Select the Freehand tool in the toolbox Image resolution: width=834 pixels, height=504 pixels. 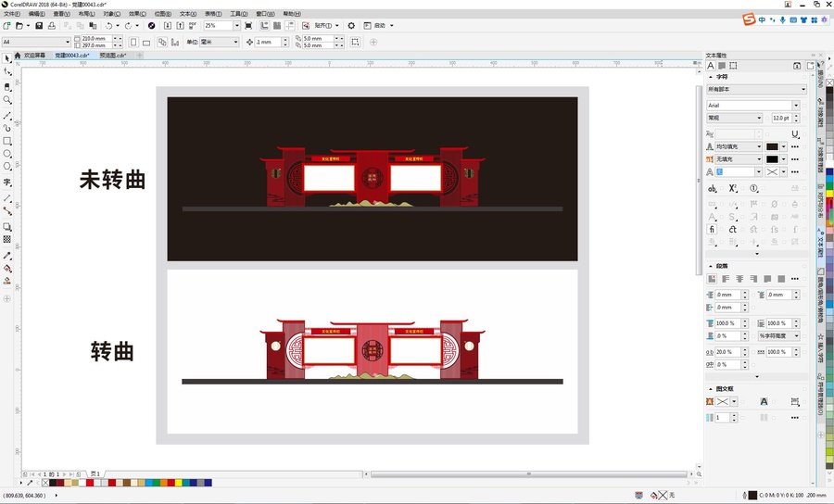click(6, 115)
